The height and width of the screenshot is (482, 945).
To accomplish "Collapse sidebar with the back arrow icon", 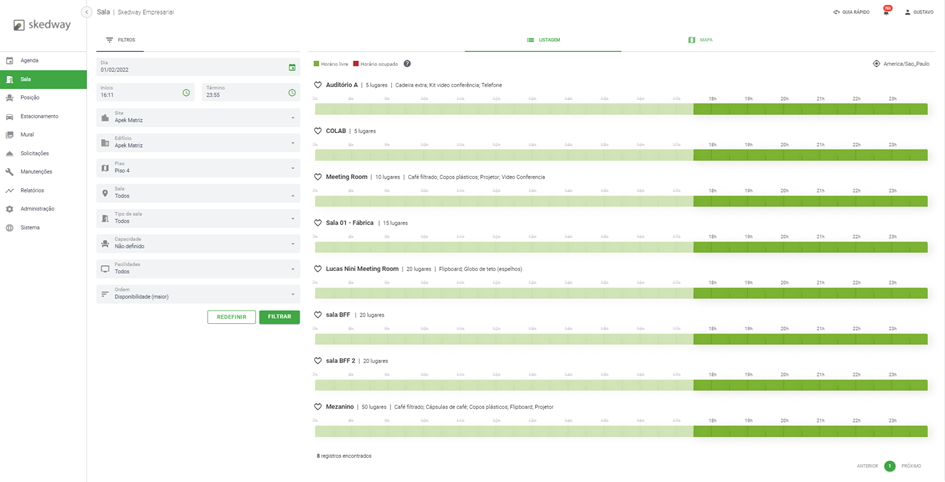I will click(87, 12).
